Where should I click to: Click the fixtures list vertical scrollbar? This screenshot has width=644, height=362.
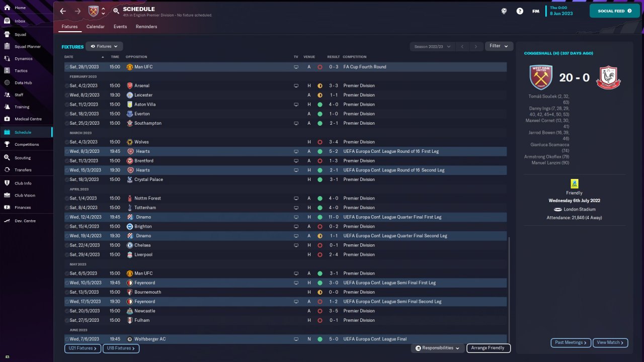tap(509, 290)
